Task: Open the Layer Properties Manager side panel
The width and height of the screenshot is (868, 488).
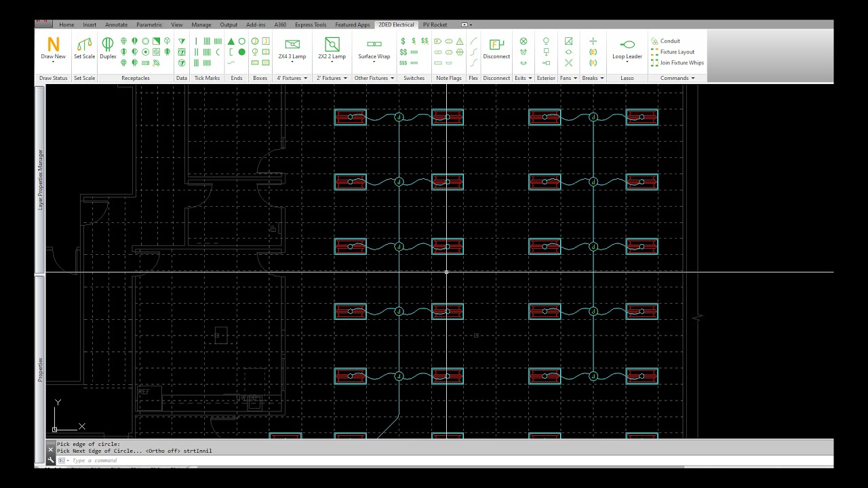Action: coord(40,179)
